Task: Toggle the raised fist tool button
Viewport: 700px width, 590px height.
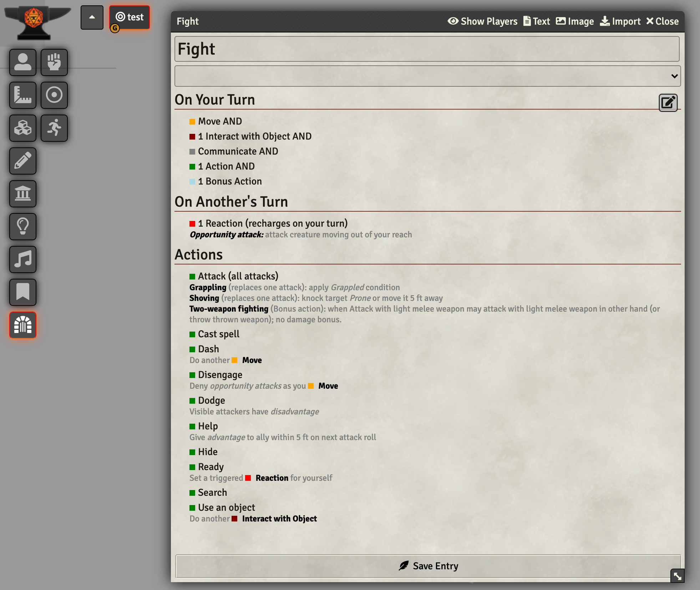Action: click(54, 62)
